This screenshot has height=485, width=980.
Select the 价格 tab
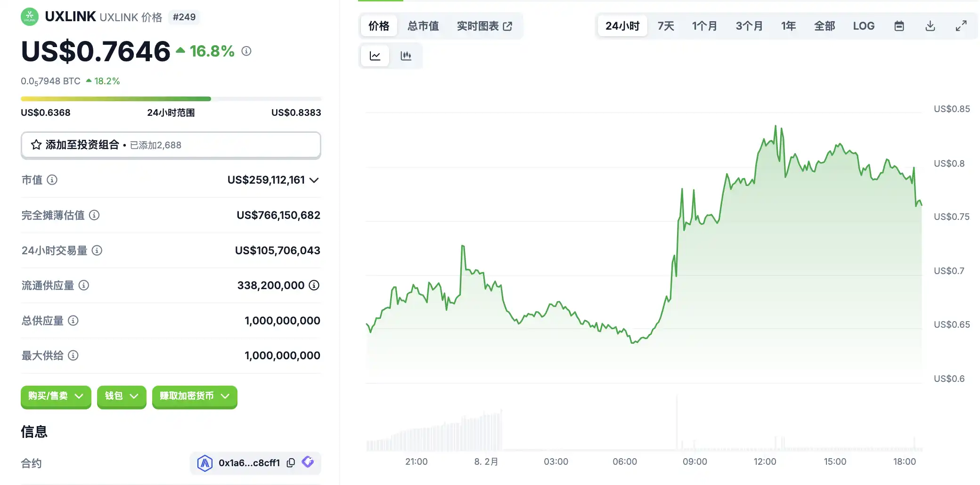(379, 26)
